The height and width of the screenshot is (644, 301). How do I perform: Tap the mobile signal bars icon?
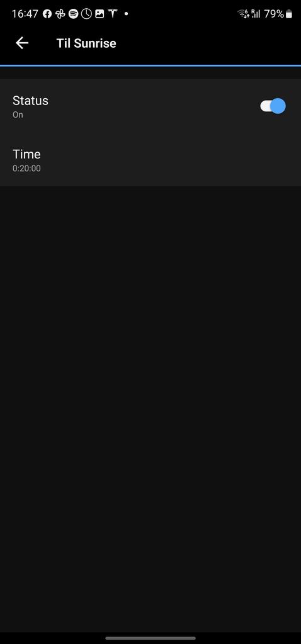(x=256, y=14)
